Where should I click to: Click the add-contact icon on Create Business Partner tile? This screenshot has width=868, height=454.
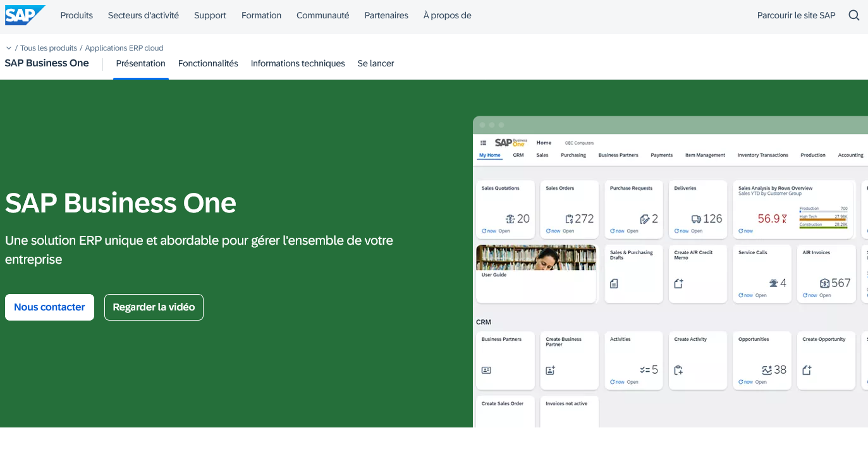[x=550, y=370]
